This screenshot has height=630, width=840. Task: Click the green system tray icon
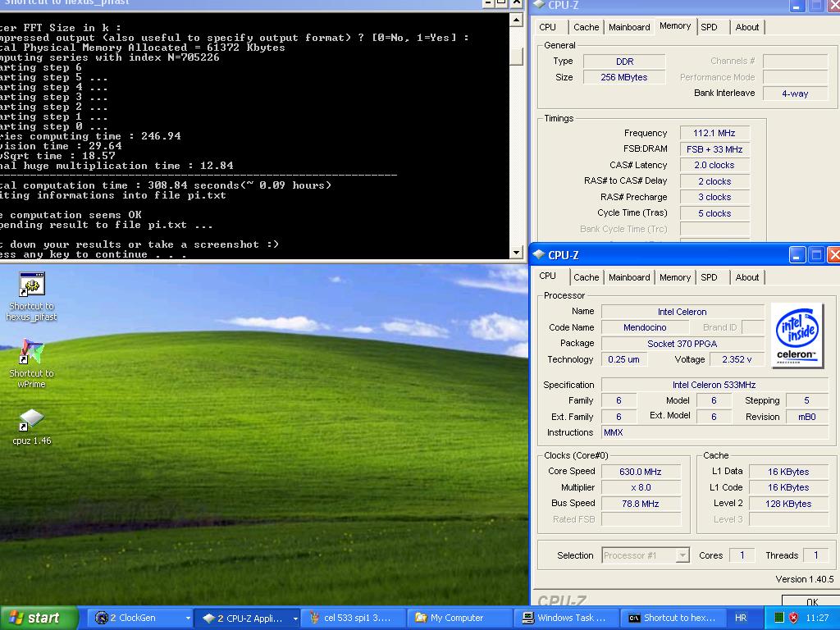[779, 618]
